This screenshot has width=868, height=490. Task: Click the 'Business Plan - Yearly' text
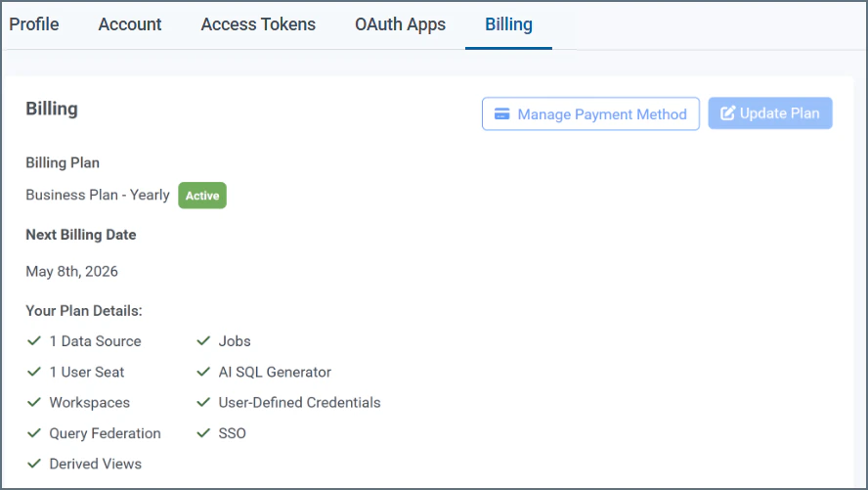pyautogui.click(x=98, y=195)
